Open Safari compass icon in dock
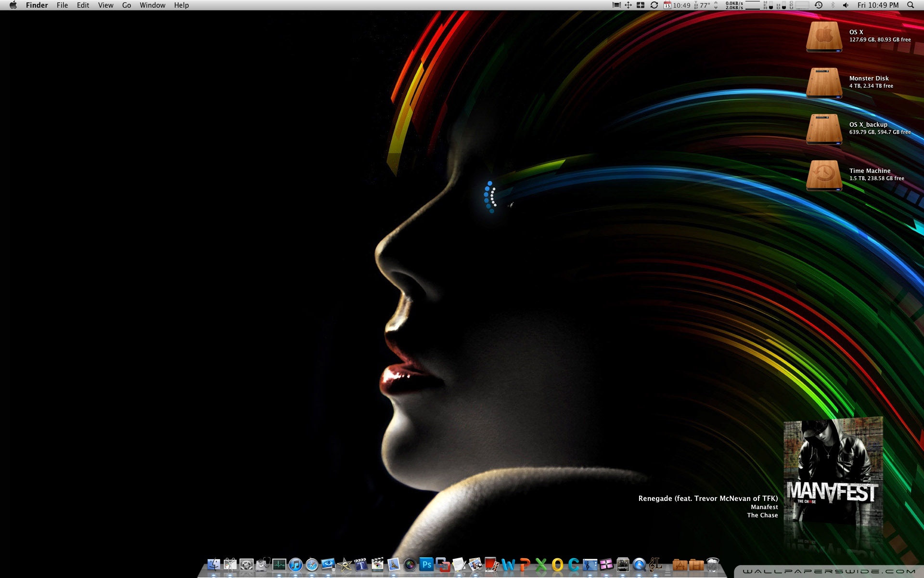 [x=312, y=565]
